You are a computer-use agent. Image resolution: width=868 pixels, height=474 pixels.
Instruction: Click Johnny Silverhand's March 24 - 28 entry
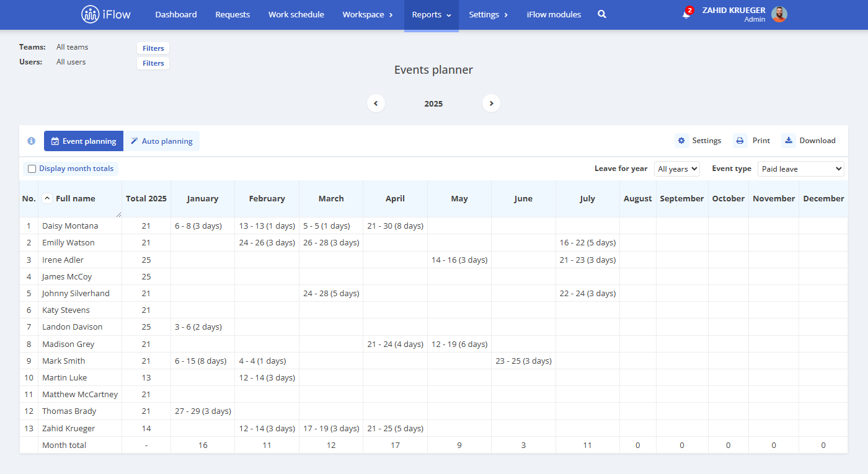pos(331,294)
